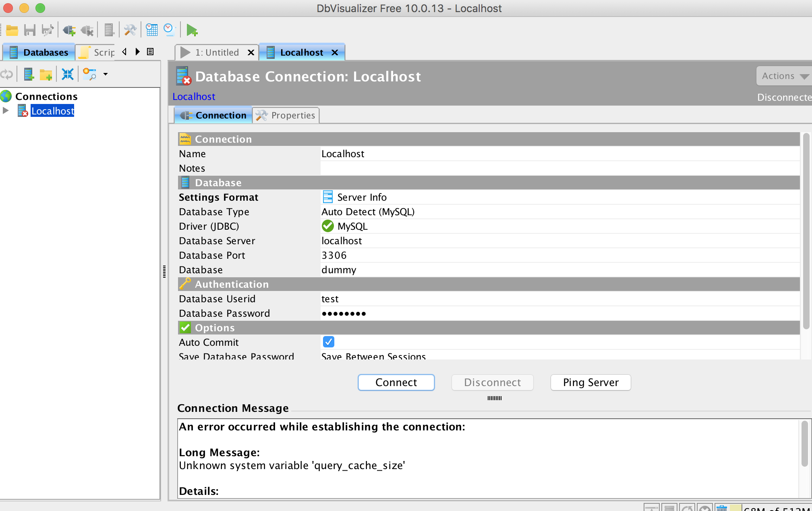Image resolution: width=812 pixels, height=511 pixels.
Task: Click the Authentication section header
Action: tap(489, 284)
